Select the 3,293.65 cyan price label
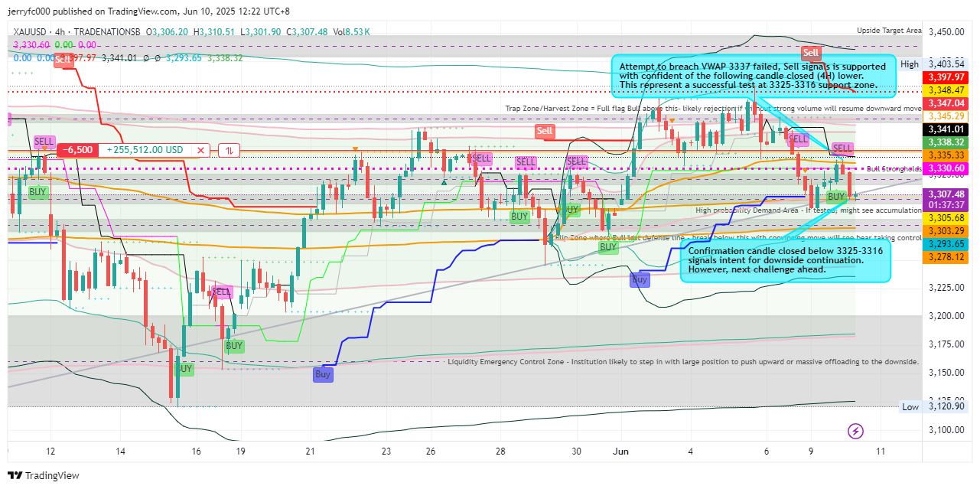The image size is (980, 489). point(946,244)
